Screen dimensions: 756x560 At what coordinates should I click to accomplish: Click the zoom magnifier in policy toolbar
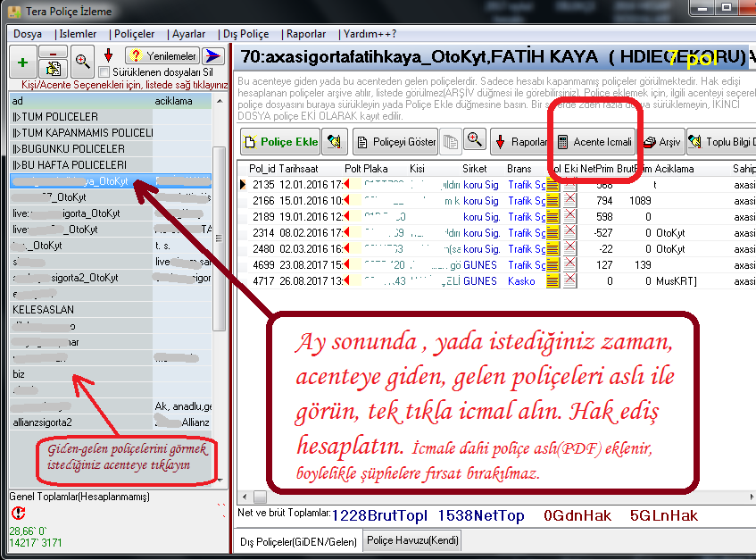(x=475, y=140)
